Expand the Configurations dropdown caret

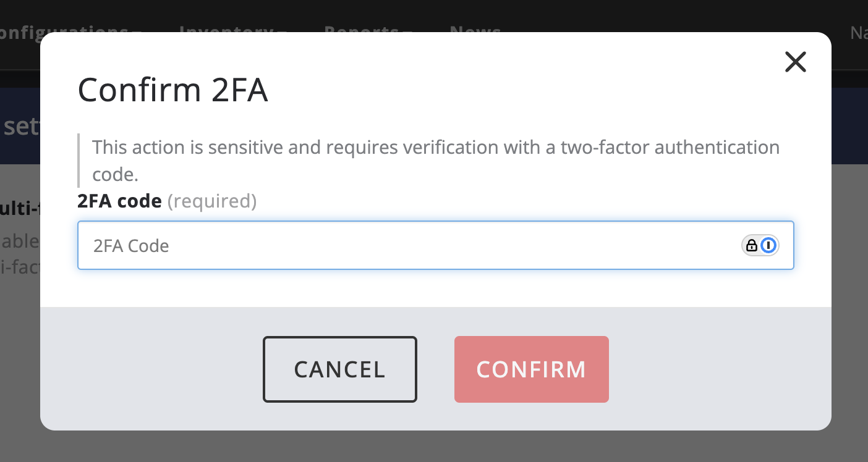(x=137, y=31)
